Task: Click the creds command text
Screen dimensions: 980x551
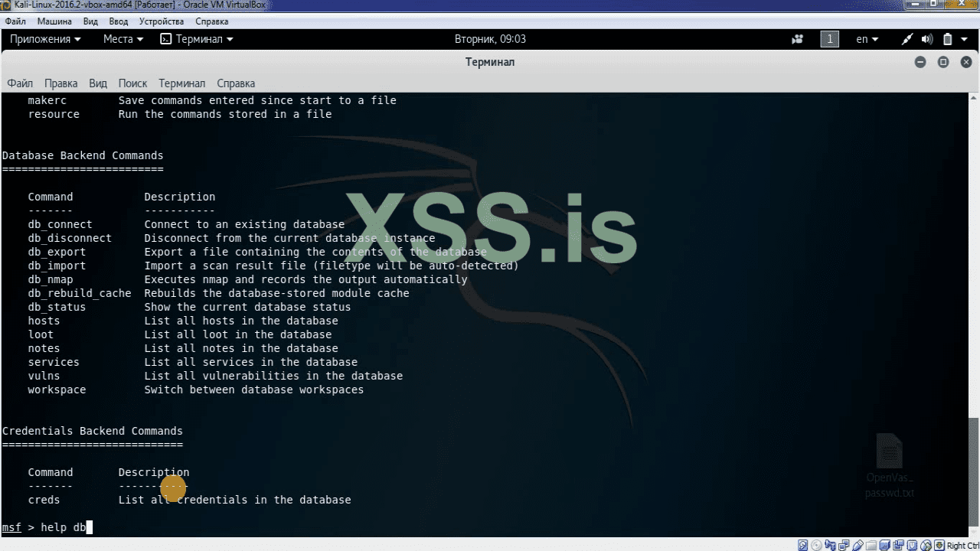Action: pos(44,500)
